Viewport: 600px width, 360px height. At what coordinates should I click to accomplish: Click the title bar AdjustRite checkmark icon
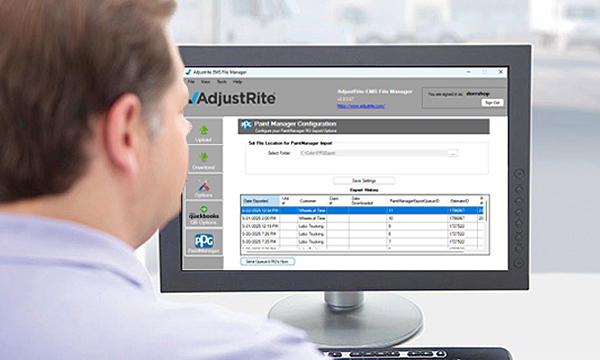[x=188, y=72]
